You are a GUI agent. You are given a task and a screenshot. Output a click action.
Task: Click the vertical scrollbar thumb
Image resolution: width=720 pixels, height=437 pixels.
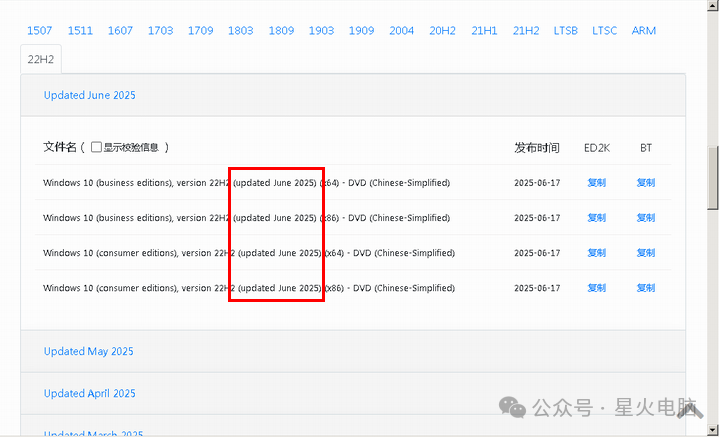pos(713,177)
